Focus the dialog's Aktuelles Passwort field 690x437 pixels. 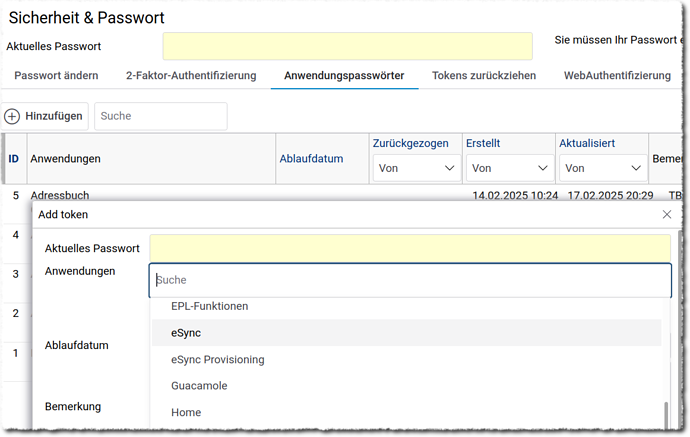click(x=410, y=247)
